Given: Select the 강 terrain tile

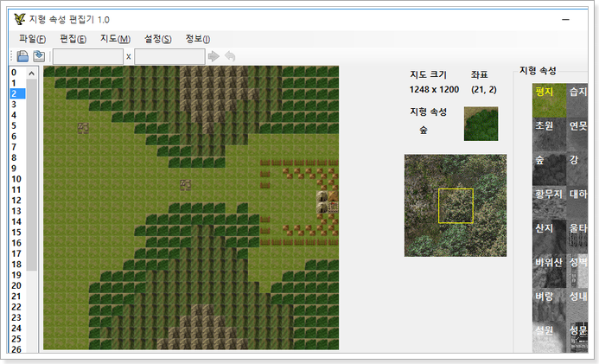Looking at the screenshot, I should 577,169.
